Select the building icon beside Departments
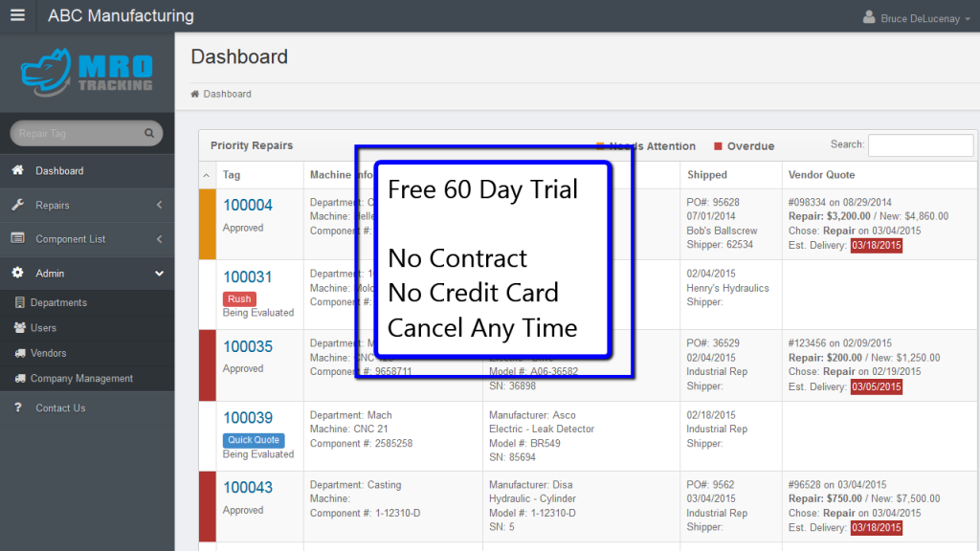Image resolution: width=980 pixels, height=551 pixels. pos(16,302)
